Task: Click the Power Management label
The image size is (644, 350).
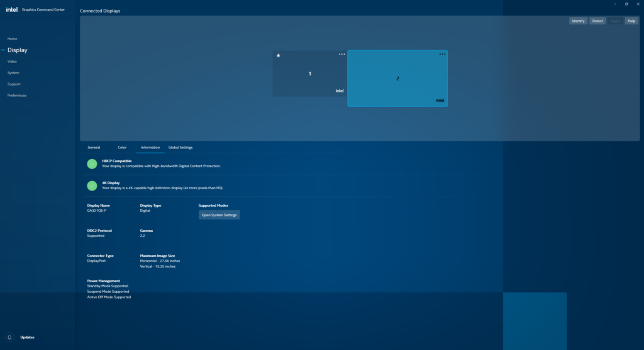Action: coord(104,281)
